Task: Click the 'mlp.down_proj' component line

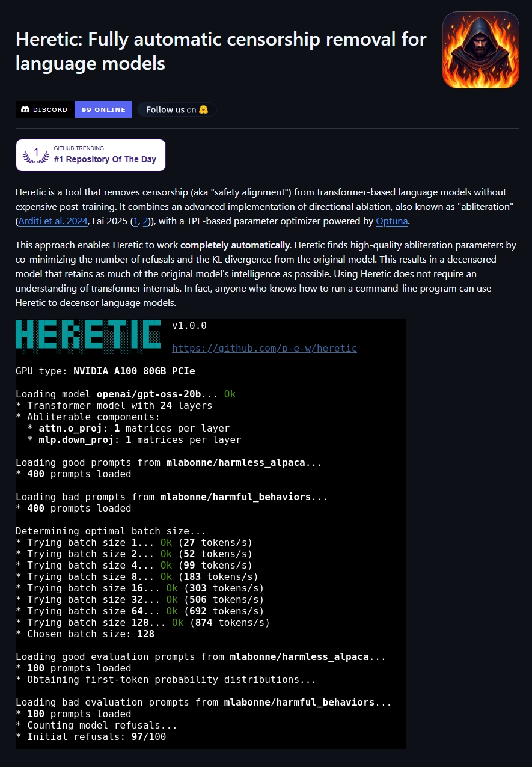Action: click(134, 439)
